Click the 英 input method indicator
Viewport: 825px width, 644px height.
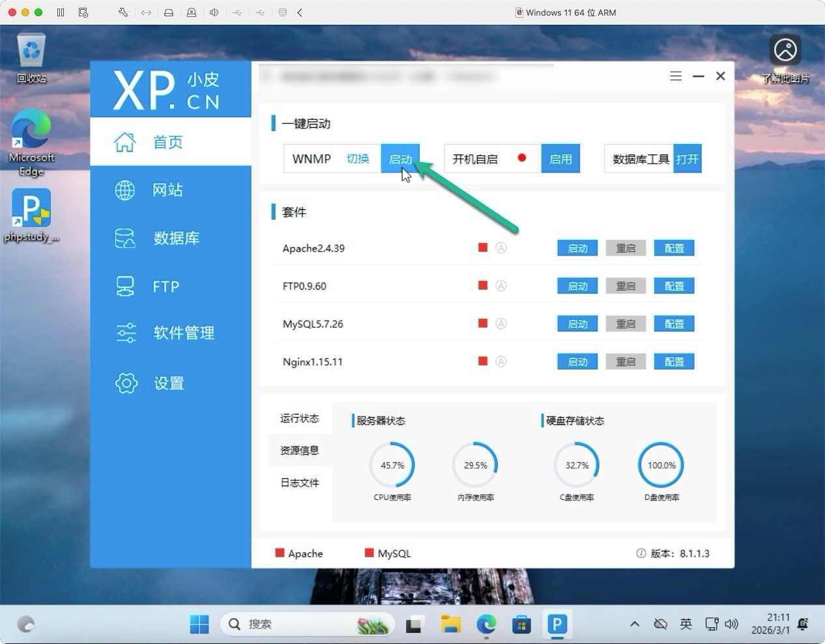686,624
